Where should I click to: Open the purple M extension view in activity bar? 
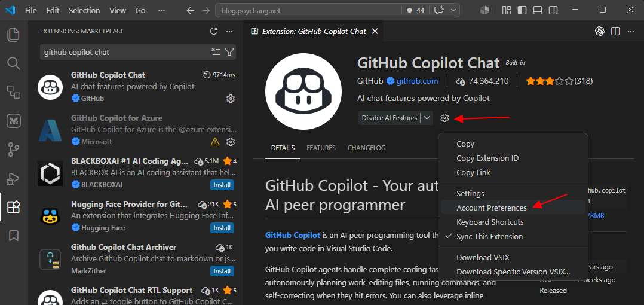[14, 121]
